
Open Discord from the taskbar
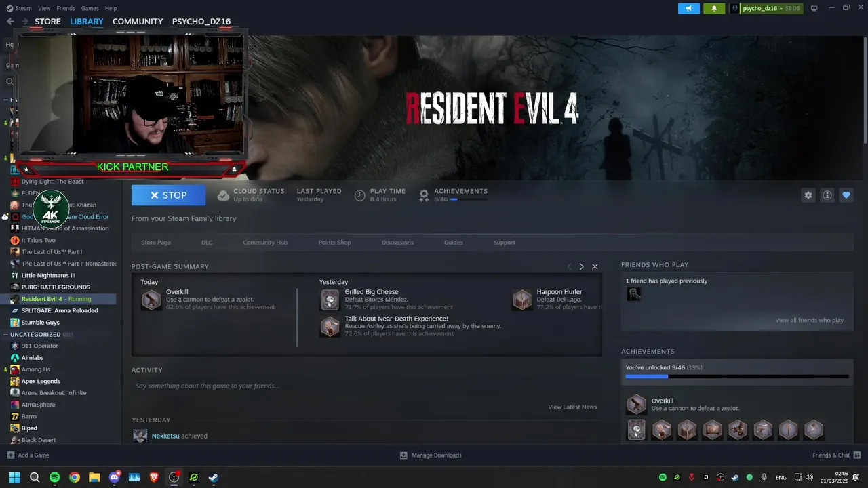point(114,477)
